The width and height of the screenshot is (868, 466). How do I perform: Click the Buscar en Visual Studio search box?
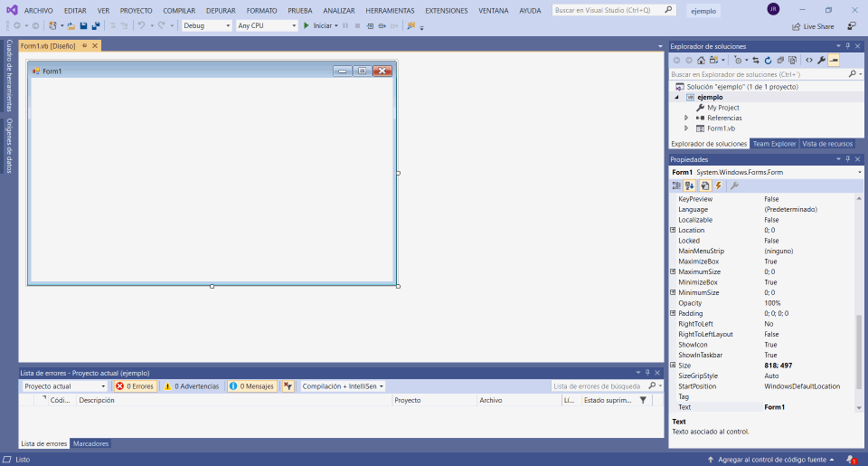(x=613, y=10)
